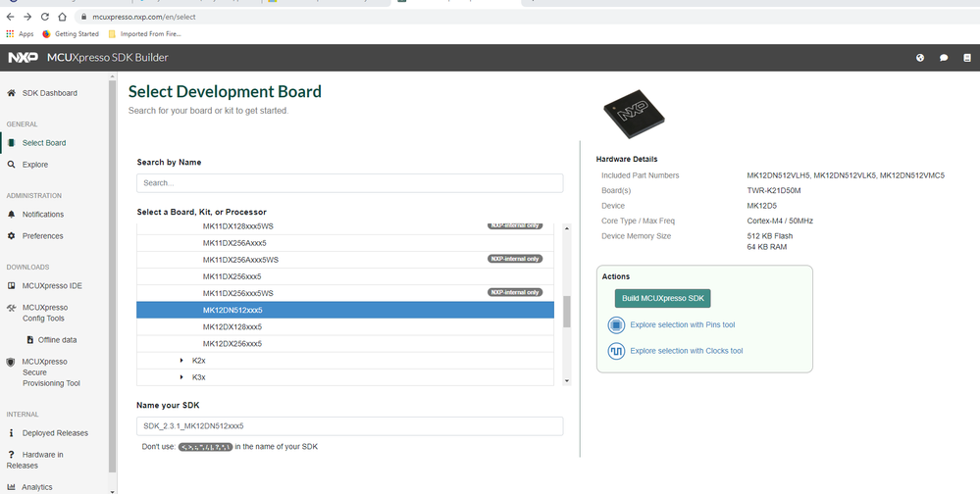This screenshot has width=980, height=494.
Task: Click the browser home icon
Action: [62, 17]
